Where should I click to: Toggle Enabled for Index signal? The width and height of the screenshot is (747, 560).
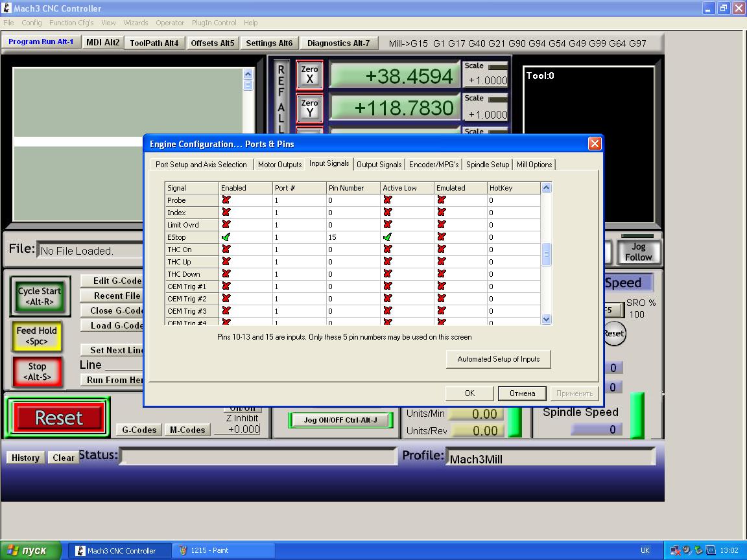click(226, 213)
